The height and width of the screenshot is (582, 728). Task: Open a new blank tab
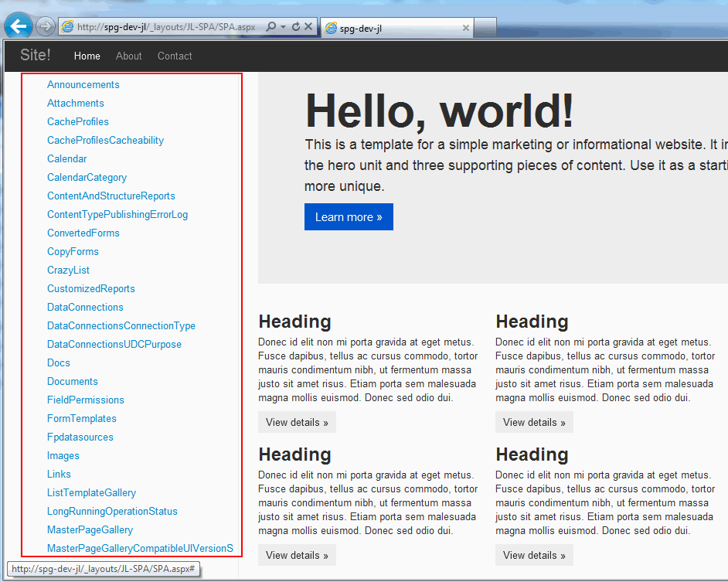[485, 29]
